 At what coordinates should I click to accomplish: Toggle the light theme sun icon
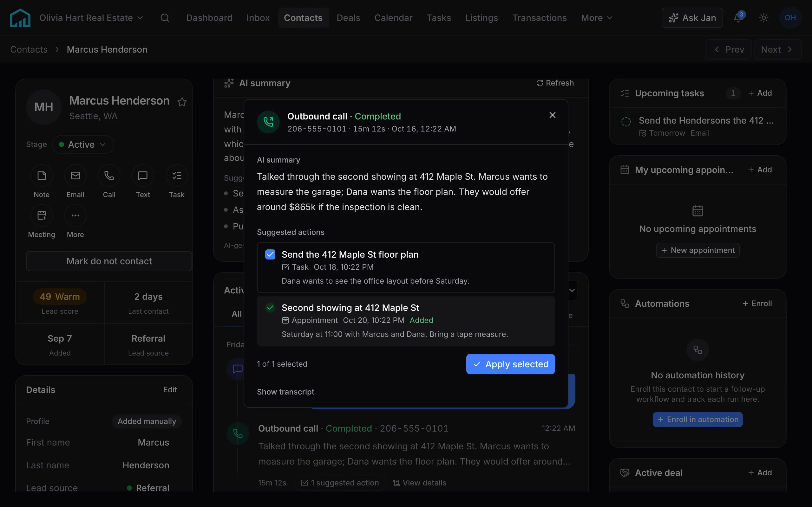[x=764, y=18]
